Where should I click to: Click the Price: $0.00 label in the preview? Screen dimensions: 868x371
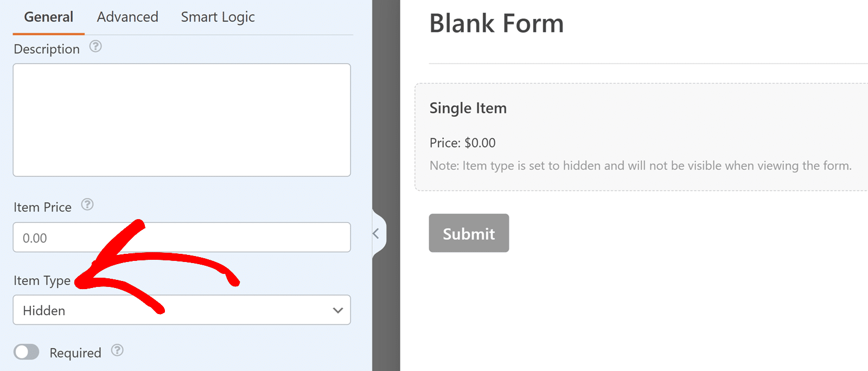(x=462, y=142)
